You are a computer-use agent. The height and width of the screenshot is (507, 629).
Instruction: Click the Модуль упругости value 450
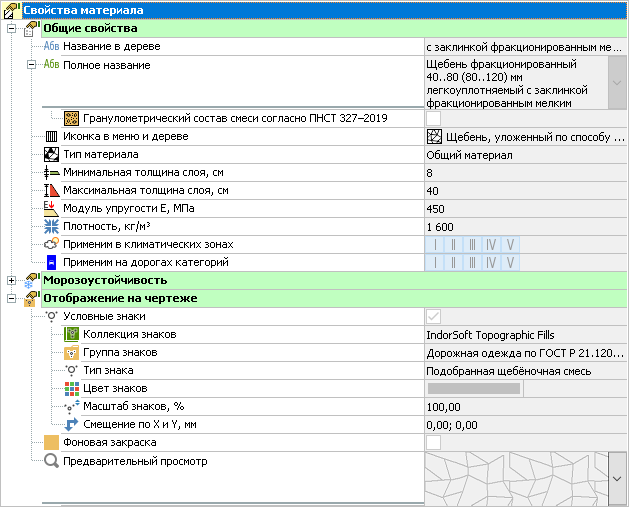coord(526,209)
